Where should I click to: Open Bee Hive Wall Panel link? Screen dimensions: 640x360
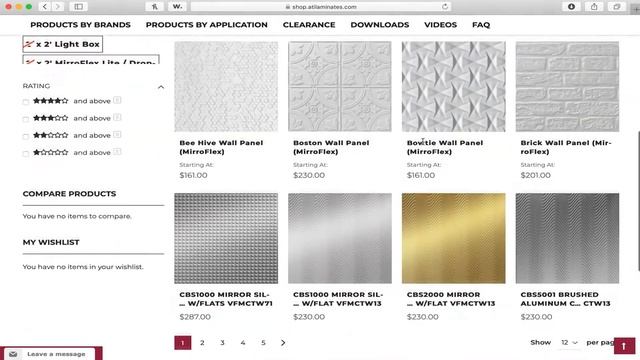coord(221,147)
